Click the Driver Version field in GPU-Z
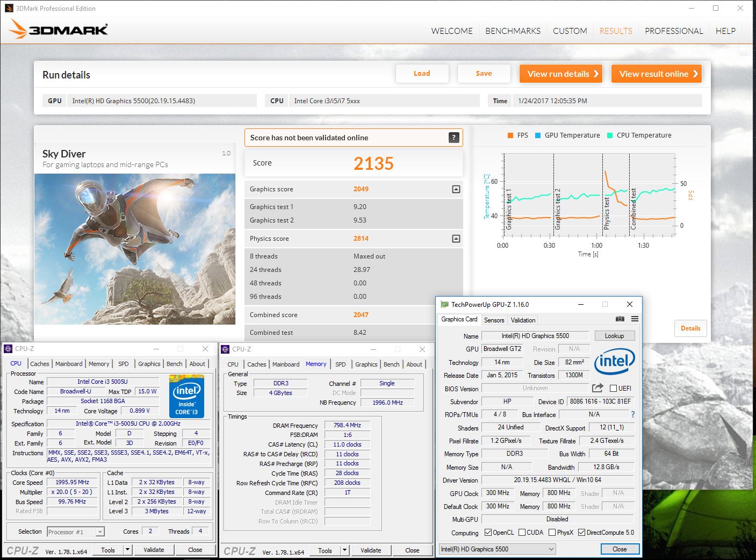The image size is (756, 560). pos(557,480)
